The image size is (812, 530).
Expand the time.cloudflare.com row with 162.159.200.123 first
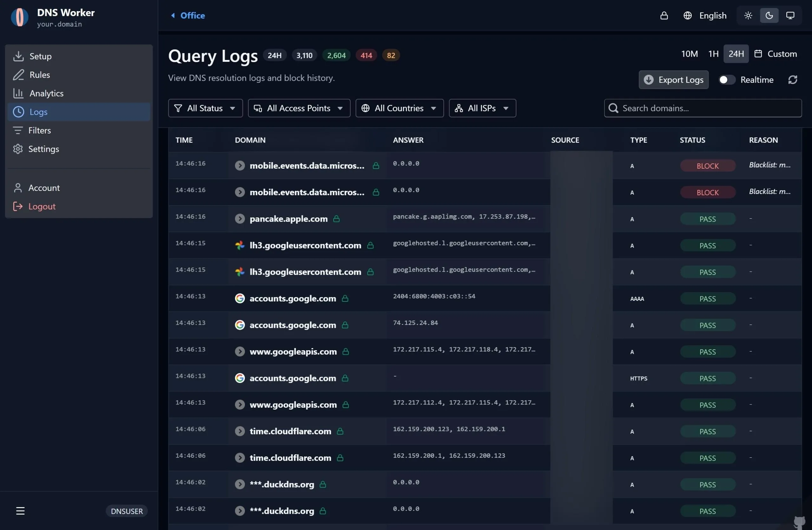[x=240, y=431]
